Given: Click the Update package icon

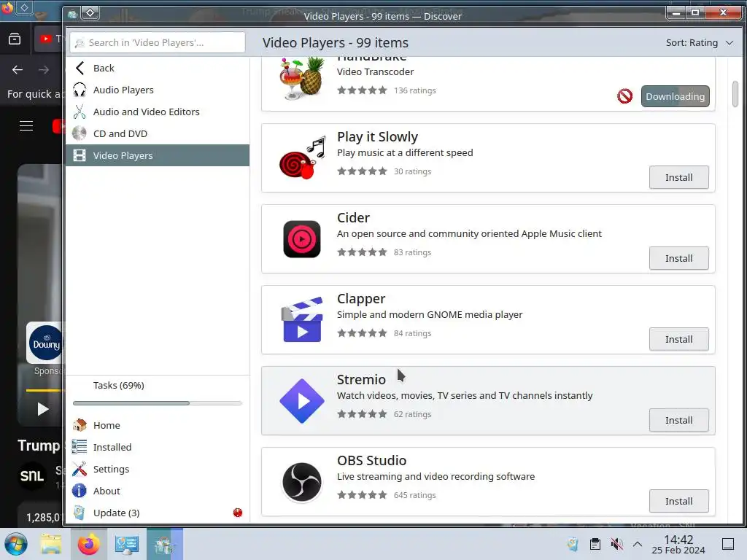Looking at the screenshot, I should tap(80, 513).
